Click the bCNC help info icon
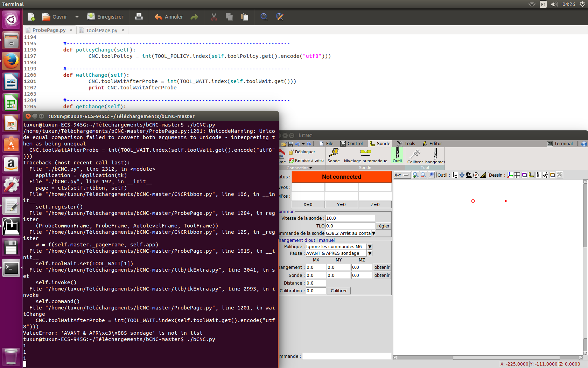 [x=584, y=144]
